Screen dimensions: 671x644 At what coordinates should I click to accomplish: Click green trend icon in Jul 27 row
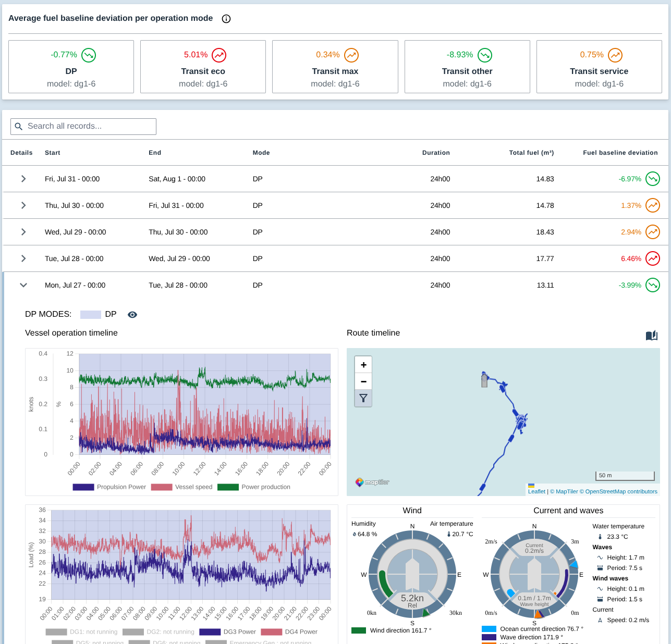tap(653, 285)
